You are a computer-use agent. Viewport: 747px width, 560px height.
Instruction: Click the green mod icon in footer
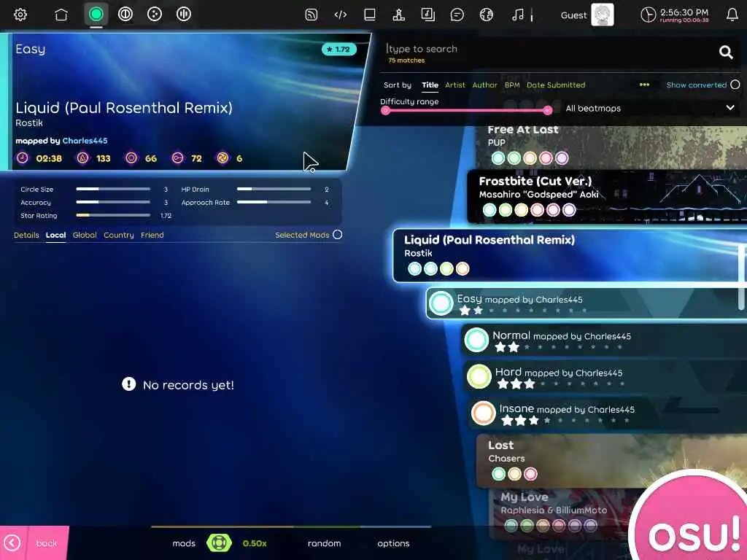pyautogui.click(x=219, y=542)
